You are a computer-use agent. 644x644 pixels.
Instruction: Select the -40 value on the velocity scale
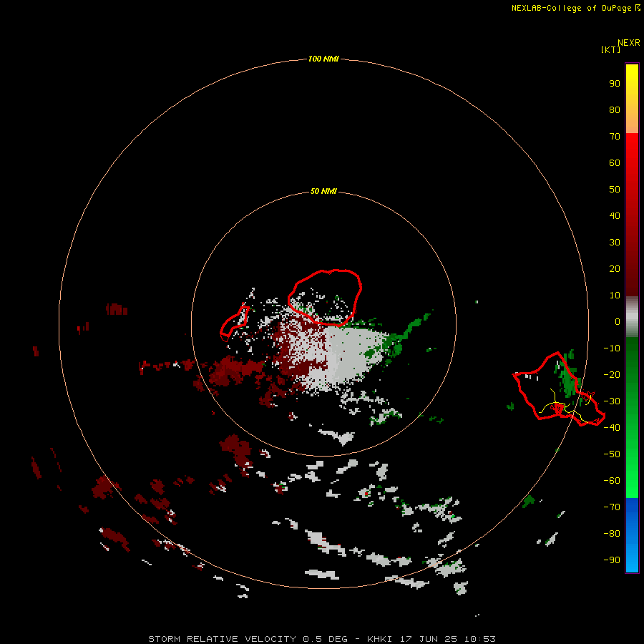click(612, 428)
